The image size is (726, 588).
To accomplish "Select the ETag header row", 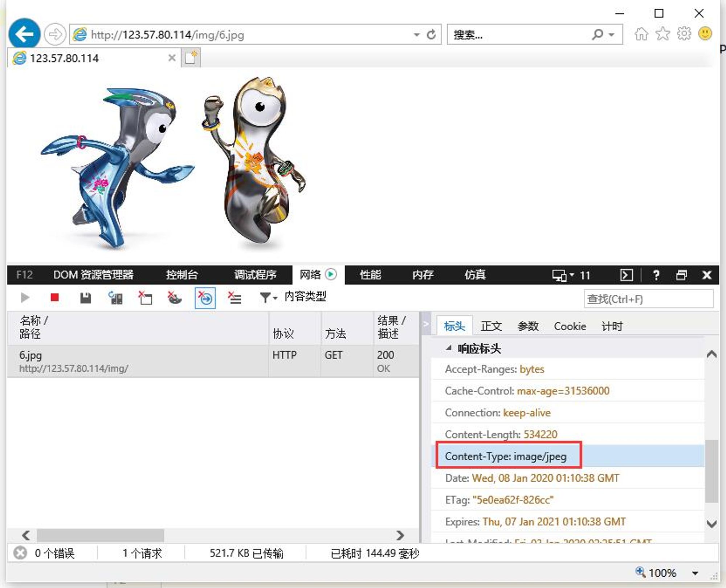I will [568, 500].
